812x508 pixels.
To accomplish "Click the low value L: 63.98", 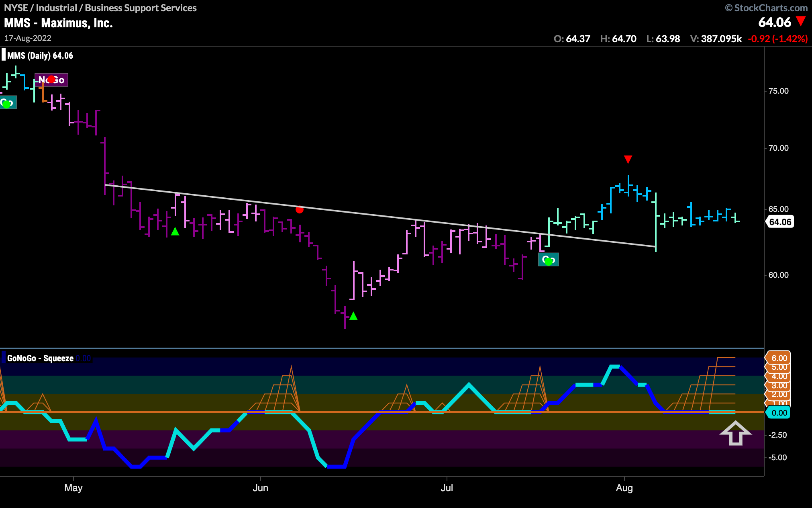I will coord(663,39).
